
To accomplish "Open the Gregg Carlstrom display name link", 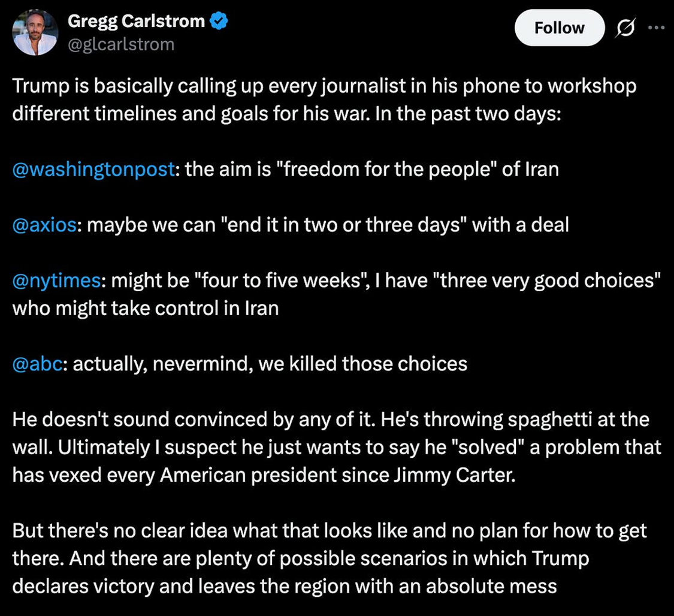I will 136,22.
